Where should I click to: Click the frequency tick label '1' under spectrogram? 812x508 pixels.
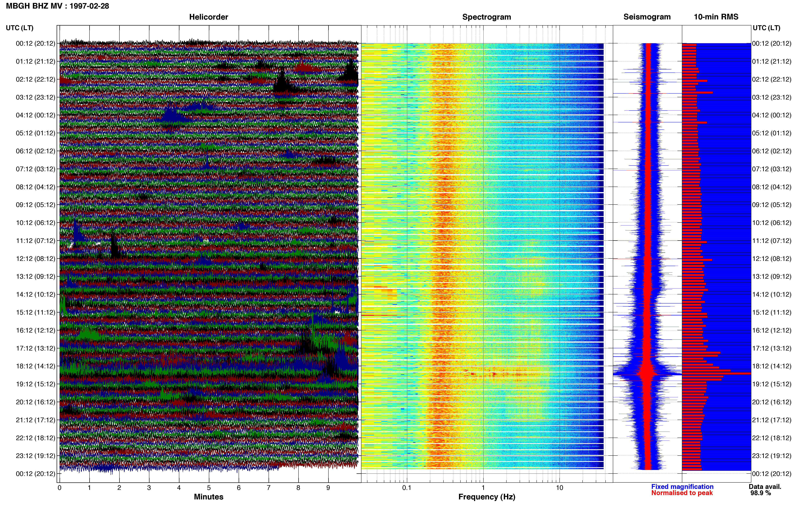click(483, 488)
